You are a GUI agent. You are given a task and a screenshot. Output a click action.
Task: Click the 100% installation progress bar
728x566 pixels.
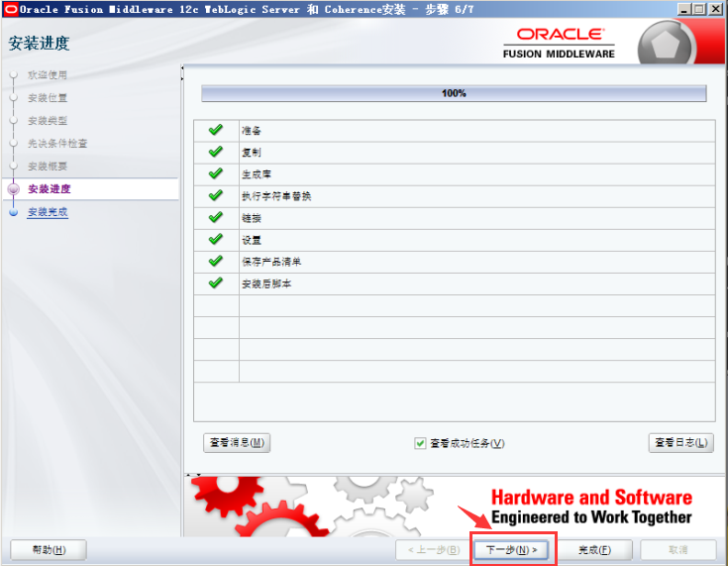coord(454,93)
